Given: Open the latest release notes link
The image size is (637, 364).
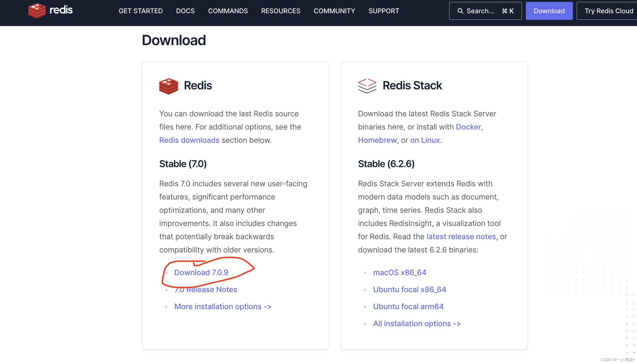Looking at the screenshot, I should pos(461,236).
